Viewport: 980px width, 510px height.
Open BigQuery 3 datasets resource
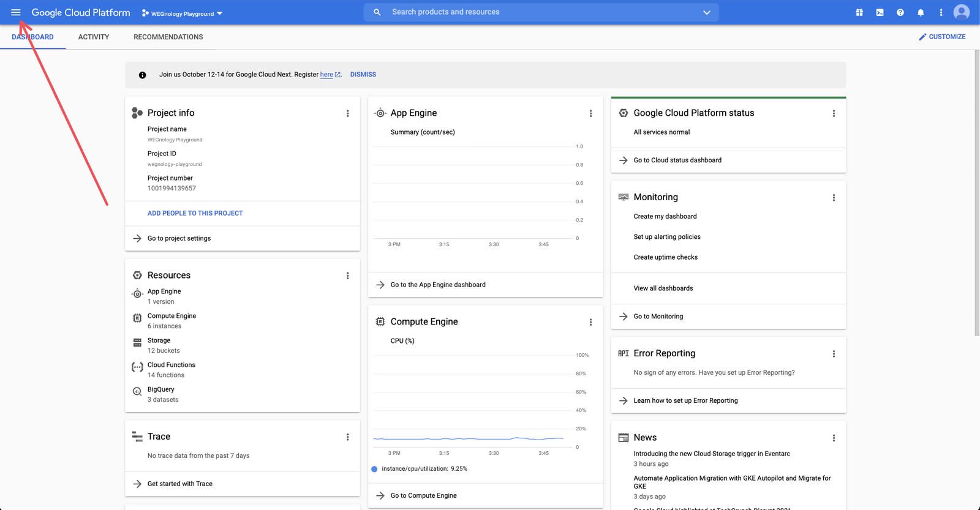(163, 394)
